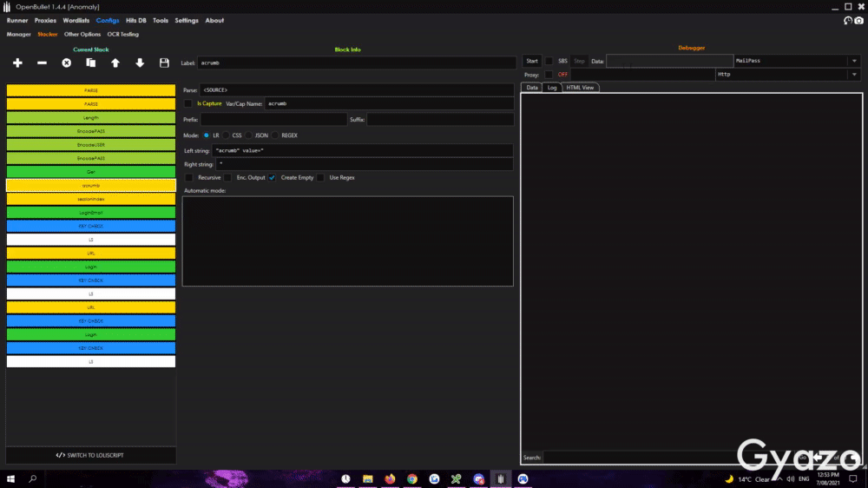
Task: Open the MailPass wordlist type dropdown
Action: [x=798, y=61]
